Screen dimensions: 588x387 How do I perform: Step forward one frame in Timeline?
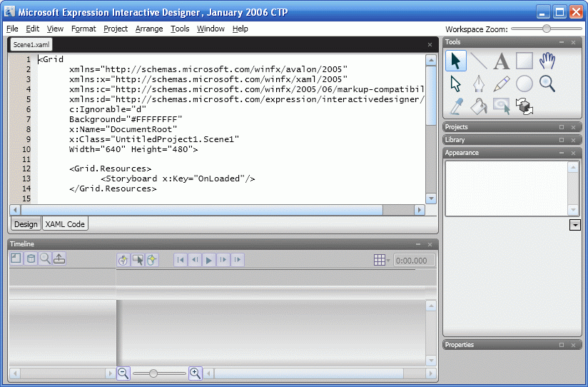tap(223, 260)
